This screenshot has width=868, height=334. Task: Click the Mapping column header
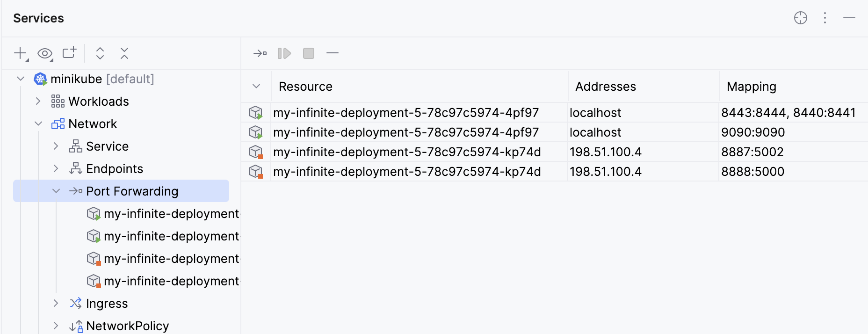tap(751, 87)
